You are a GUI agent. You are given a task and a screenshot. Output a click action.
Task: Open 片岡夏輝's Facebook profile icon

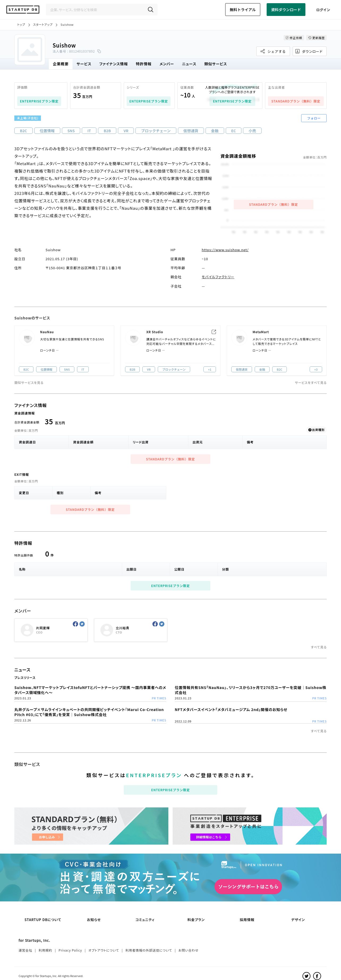(x=75, y=624)
